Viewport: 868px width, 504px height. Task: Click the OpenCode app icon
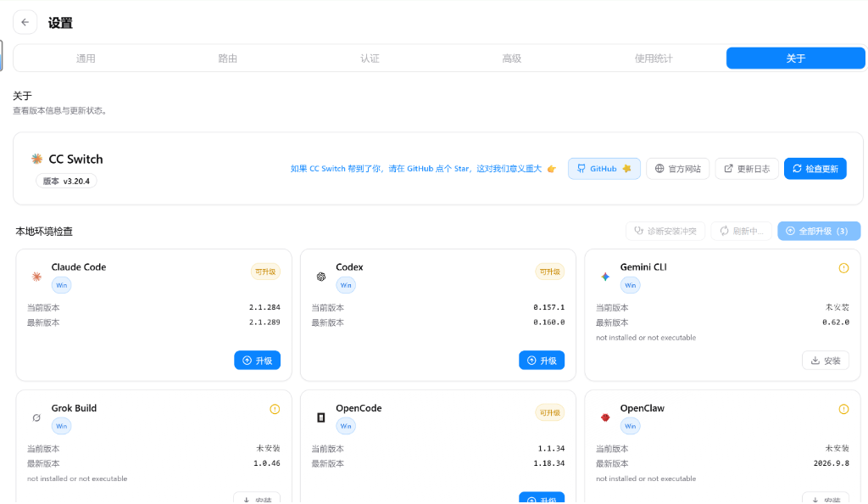click(x=321, y=417)
